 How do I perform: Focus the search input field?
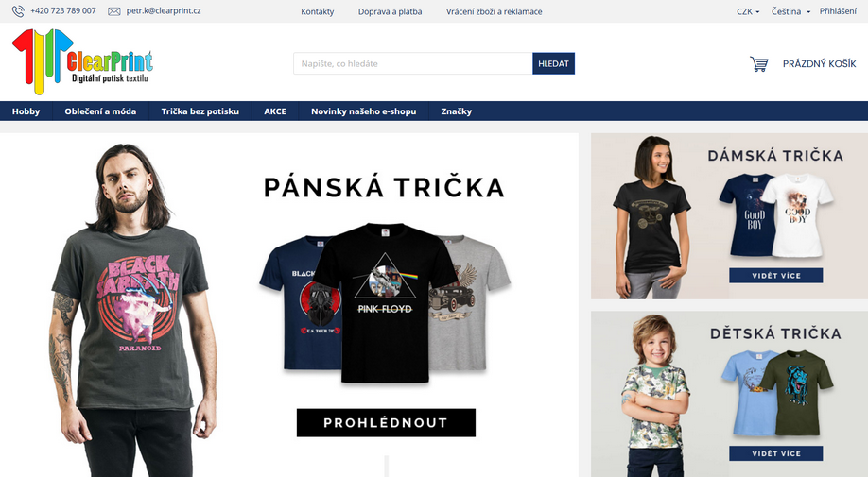pos(413,63)
